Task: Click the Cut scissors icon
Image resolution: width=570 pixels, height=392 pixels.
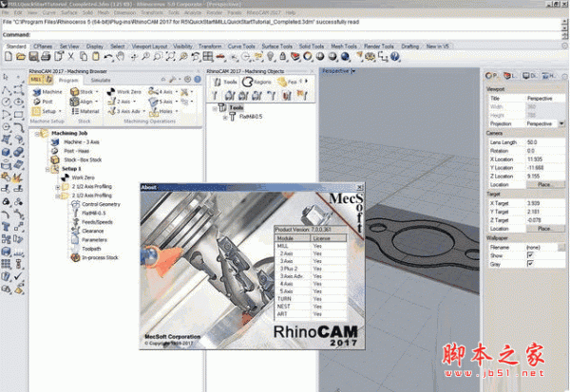Action: [71, 57]
